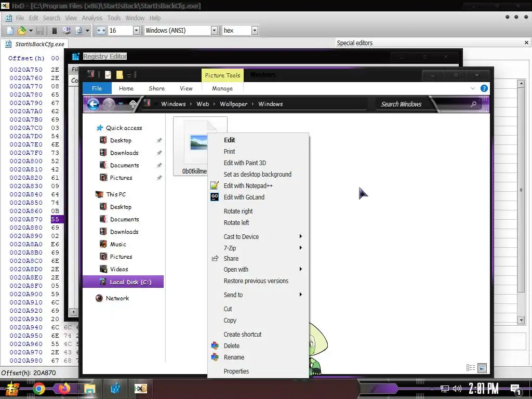532x399 pixels.
Task: Select This PC in the navigation pane
Action: [116, 194]
